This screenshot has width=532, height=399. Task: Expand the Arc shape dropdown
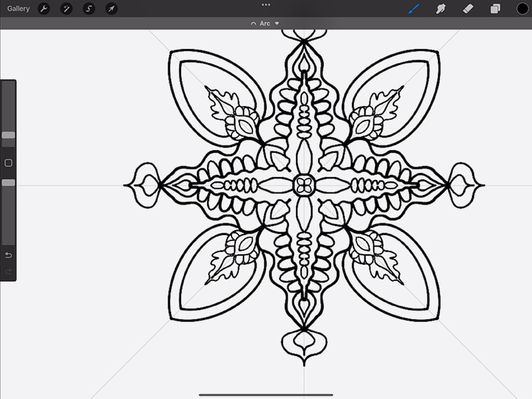pyautogui.click(x=277, y=24)
